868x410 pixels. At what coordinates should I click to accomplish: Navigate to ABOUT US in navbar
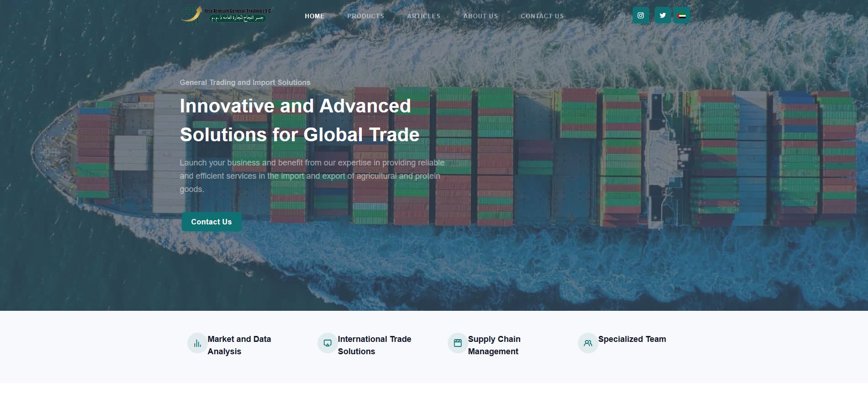481,16
